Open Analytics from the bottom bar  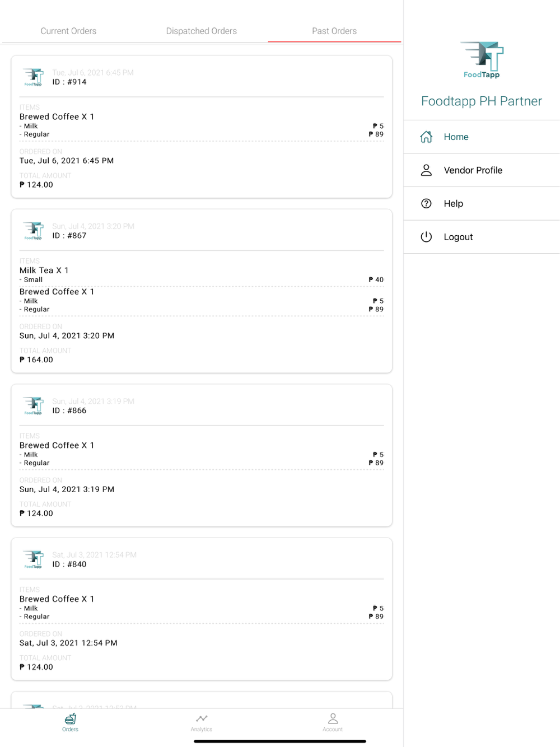[202, 722]
